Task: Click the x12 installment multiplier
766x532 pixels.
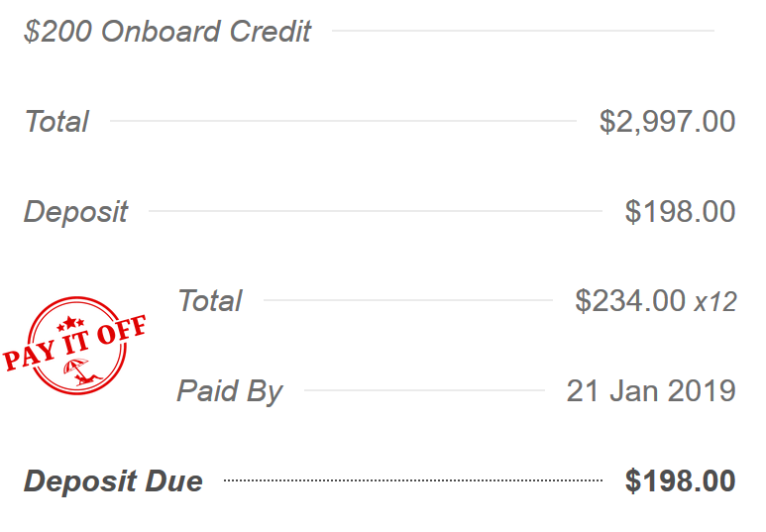Action: pos(715,302)
